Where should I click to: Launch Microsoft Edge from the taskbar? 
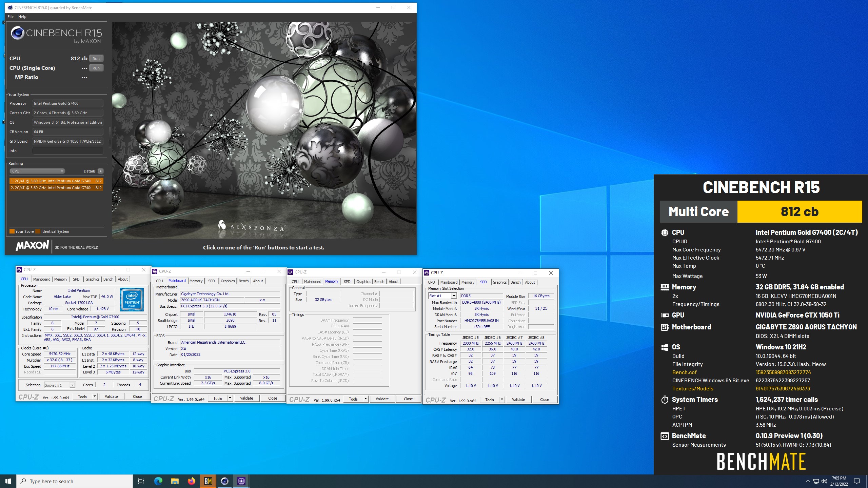(158, 481)
